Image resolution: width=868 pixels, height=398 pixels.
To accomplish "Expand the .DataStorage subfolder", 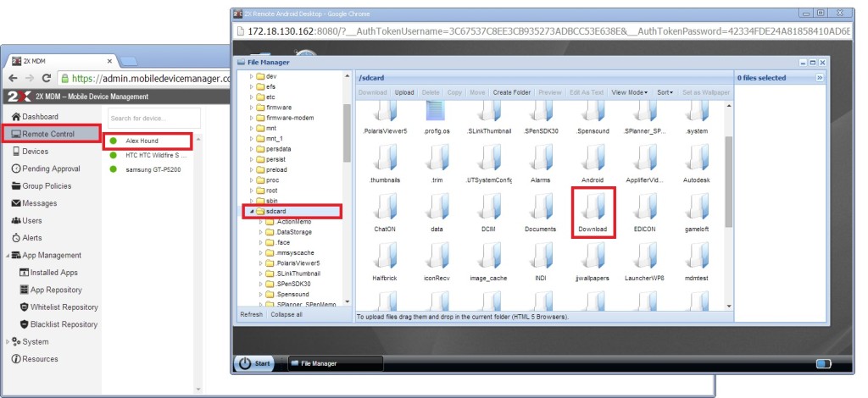I will pyautogui.click(x=261, y=232).
